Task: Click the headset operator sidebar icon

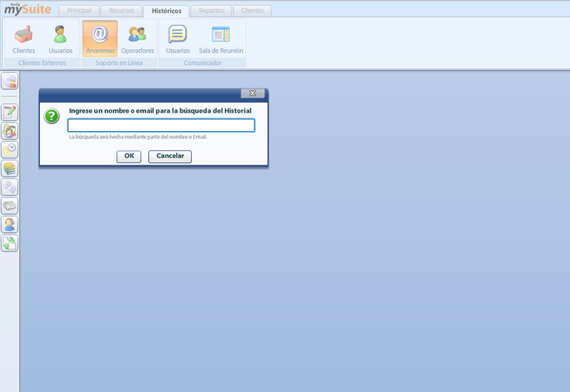Action: [10, 225]
